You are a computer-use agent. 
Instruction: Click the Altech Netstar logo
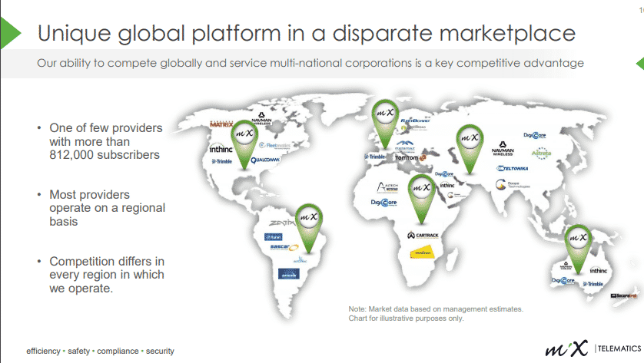click(x=387, y=187)
